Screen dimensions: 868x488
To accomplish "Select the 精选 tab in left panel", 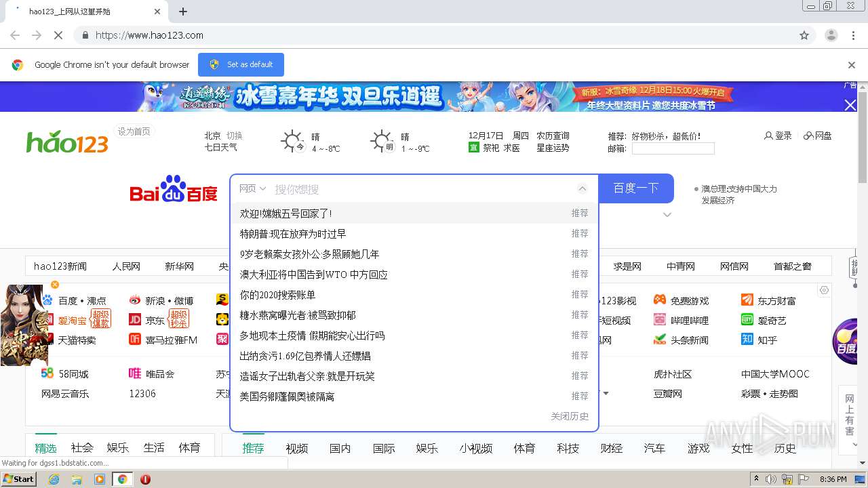I will (46, 447).
